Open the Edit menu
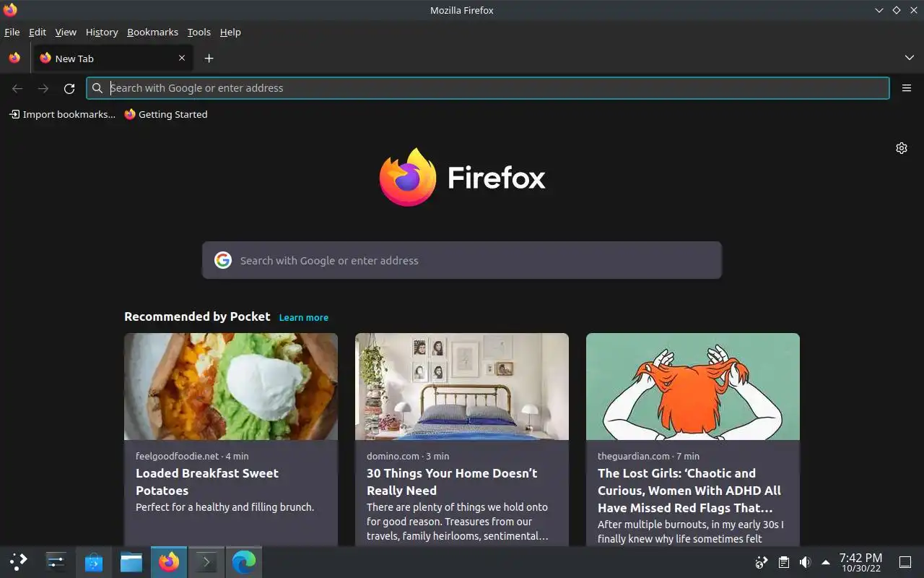Screen dimensions: 924x578 [38, 32]
